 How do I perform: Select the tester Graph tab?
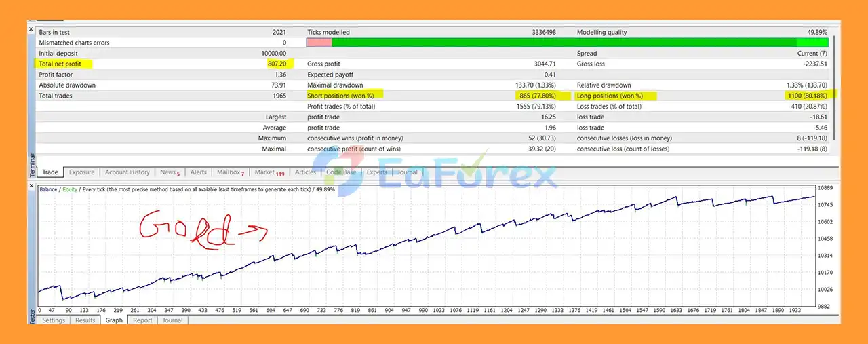[114, 320]
